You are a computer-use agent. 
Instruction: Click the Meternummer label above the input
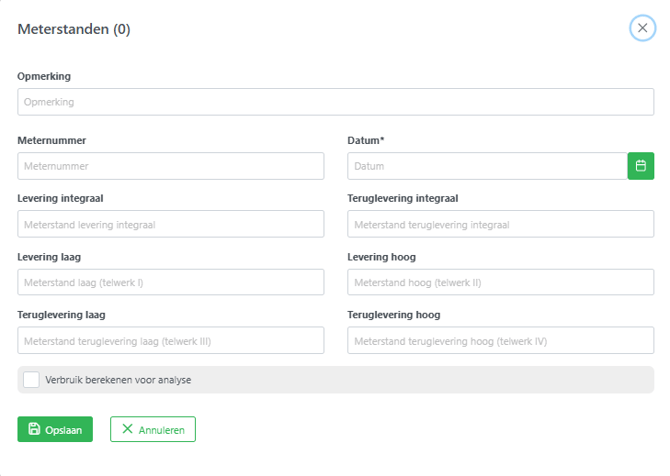pos(51,141)
